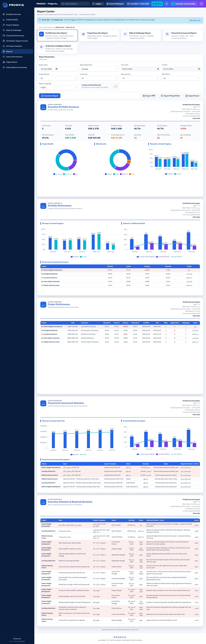Click the Export Excel button
The height and width of the screenshot is (644, 206).
pos(192,96)
